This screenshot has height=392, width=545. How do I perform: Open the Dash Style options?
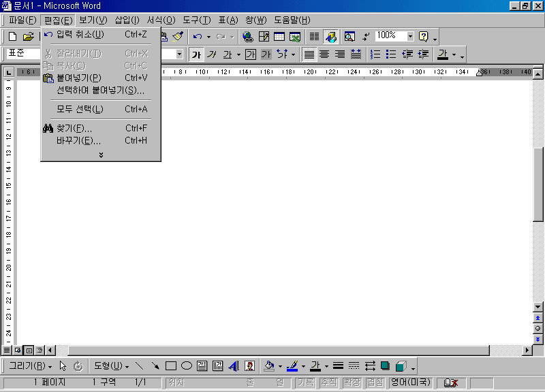354,366
